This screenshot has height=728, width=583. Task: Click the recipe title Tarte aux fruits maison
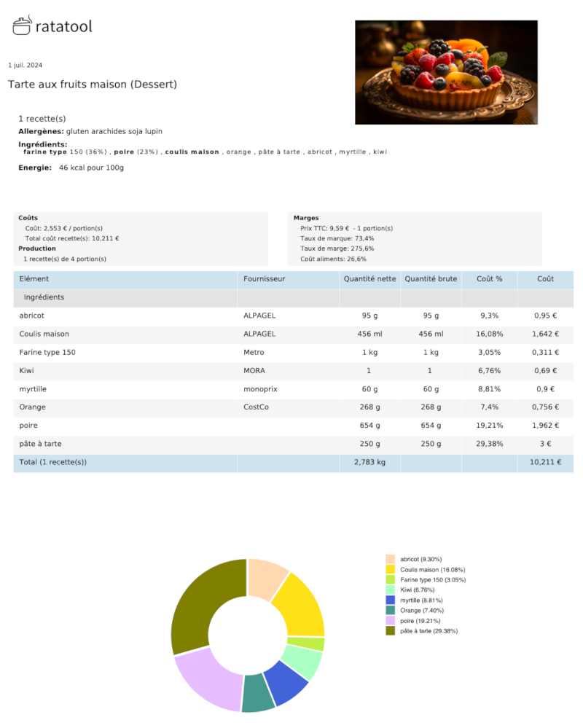tap(93, 85)
